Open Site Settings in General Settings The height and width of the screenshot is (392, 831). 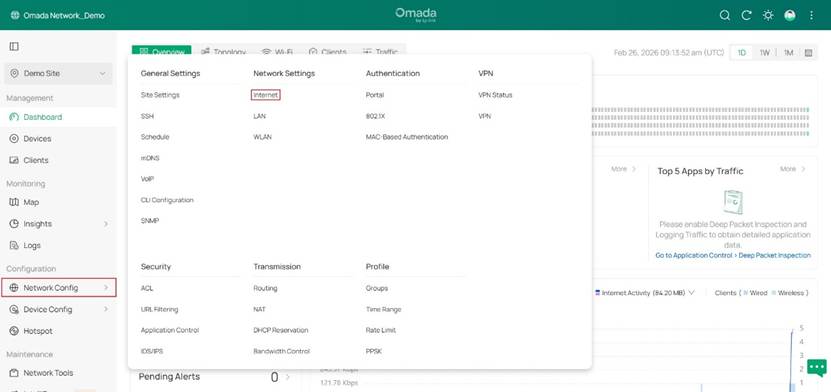tap(160, 95)
